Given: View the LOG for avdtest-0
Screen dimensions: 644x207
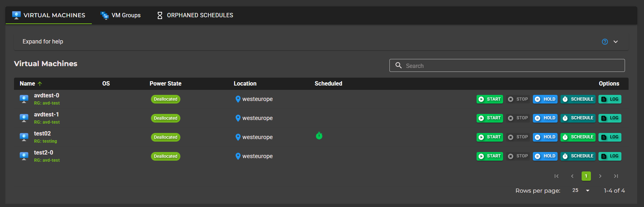Looking at the screenshot, I should point(610,99).
